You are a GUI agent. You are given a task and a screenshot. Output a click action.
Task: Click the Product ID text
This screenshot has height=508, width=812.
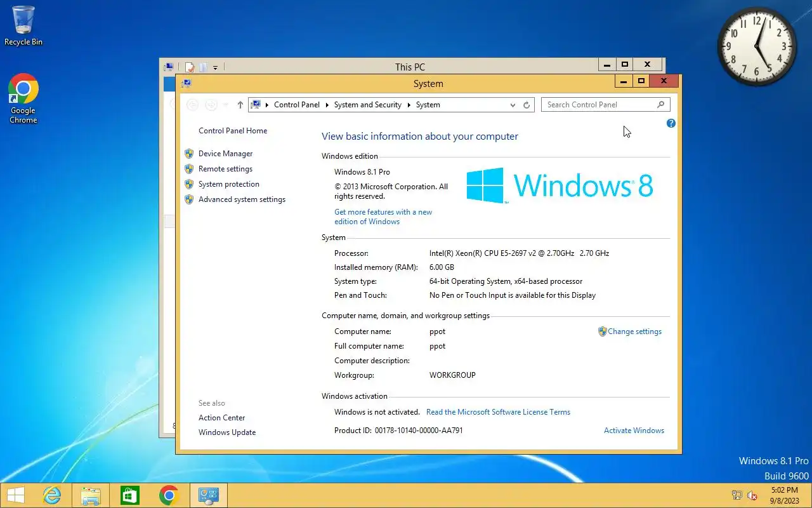[398, 431]
